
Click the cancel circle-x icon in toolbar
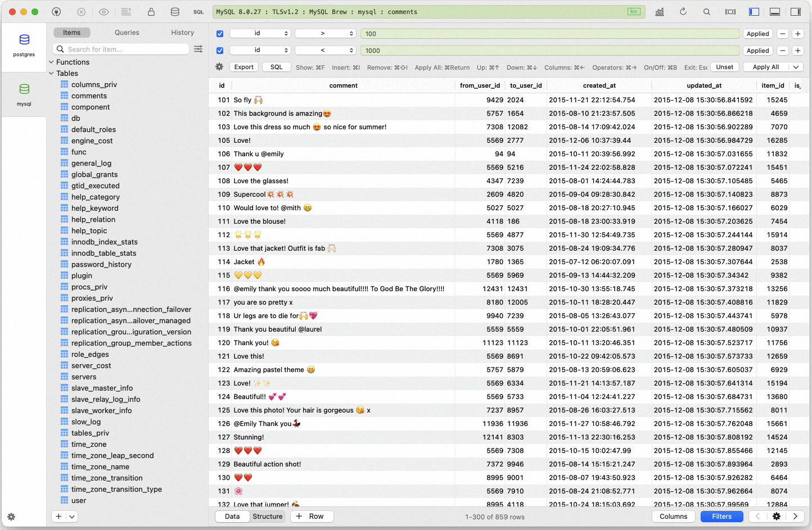[x=81, y=12]
